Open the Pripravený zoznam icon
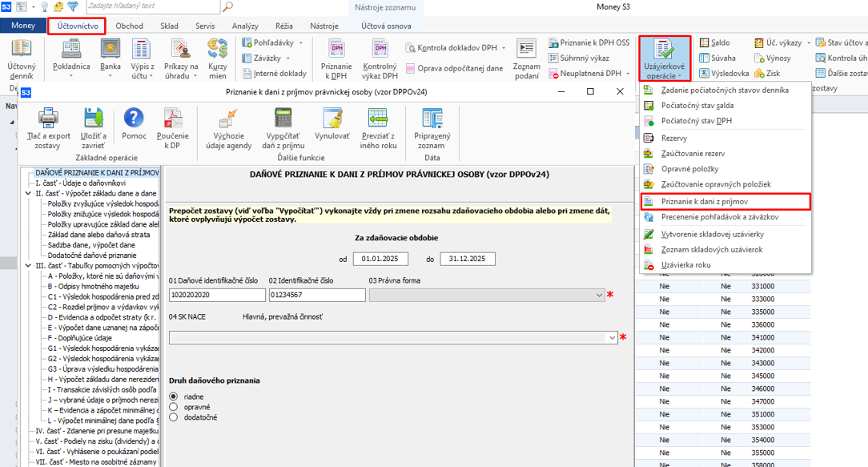 point(432,119)
